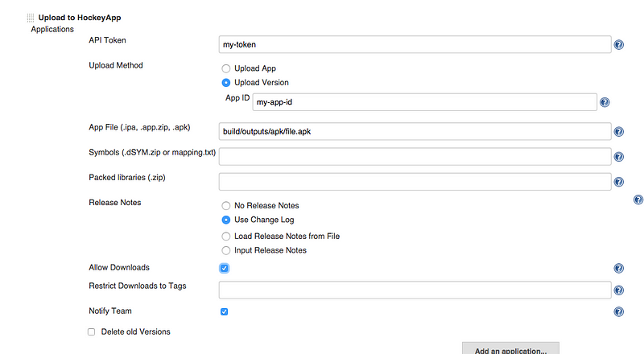The height and width of the screenshot is (354, 644).
Task: Open help for Packed libraries field
Action: pyautogui.click(x=618, y=182)
